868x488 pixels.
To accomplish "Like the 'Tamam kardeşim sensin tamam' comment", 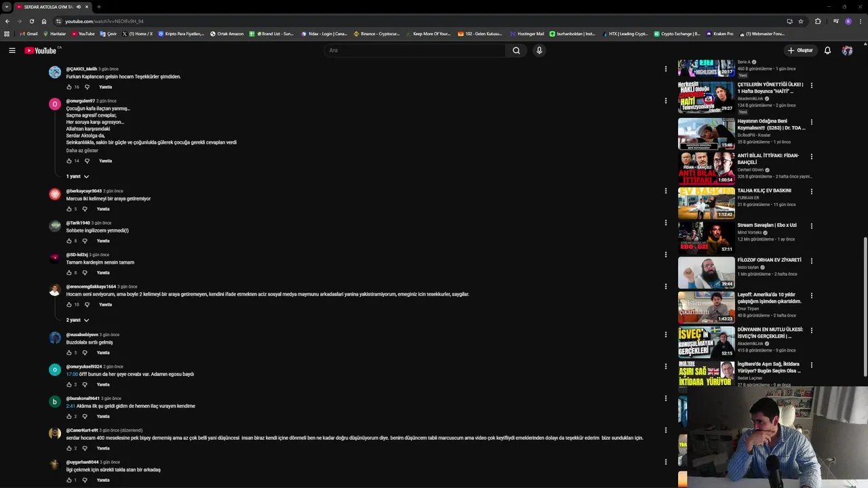I will pyautogui.click(x=69, y=272).
